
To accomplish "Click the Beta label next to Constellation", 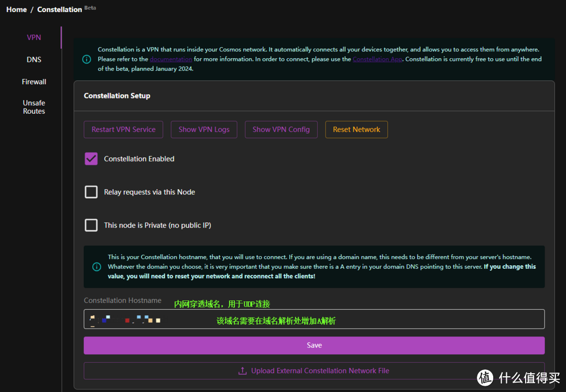I will coord(90,7).
